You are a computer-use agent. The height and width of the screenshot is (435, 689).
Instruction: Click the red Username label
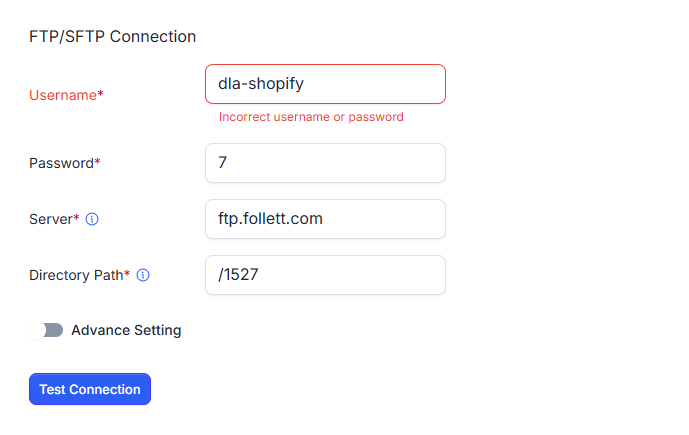pyautogui.click(x=62, y=95)
